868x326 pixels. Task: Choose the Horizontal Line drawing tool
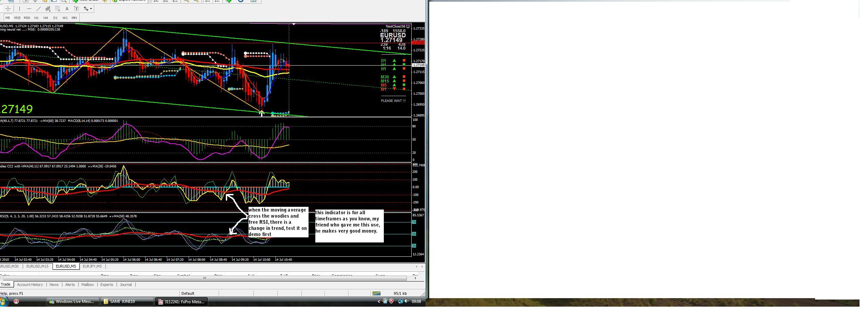pyautogui.click(x=29, y=9)
